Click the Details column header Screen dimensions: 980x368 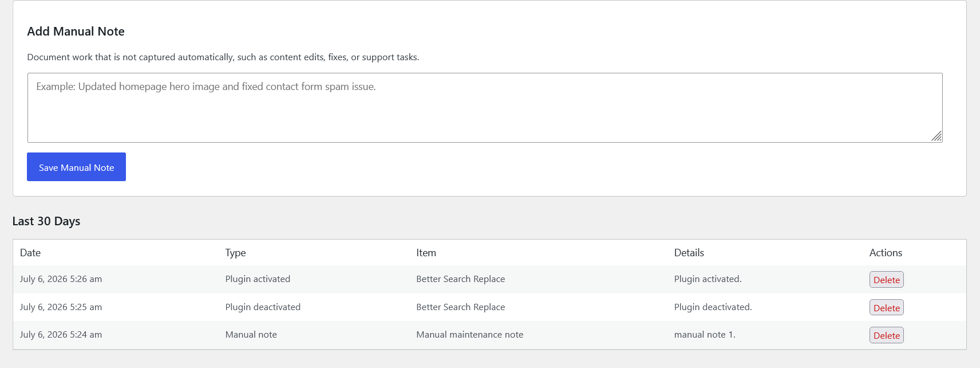689,253
